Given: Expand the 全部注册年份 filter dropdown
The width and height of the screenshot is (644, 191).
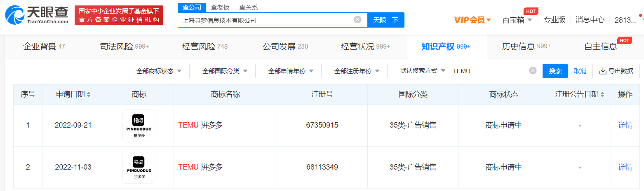Looking at the screenshot, I should point(357,71).
